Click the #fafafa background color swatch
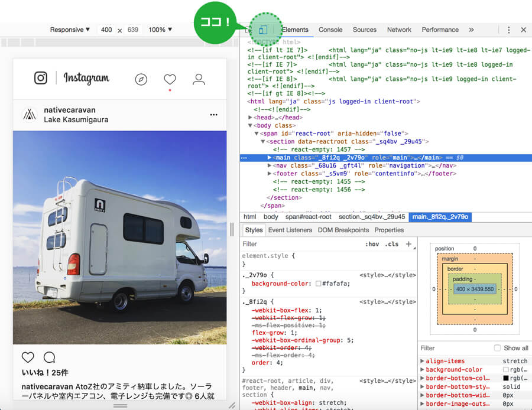Screen dimensions: 532x410 [x=319, y=284]
